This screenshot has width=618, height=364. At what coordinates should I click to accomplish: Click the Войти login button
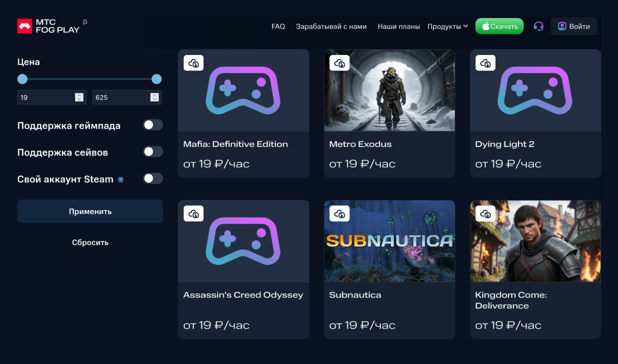coord(574,26)
